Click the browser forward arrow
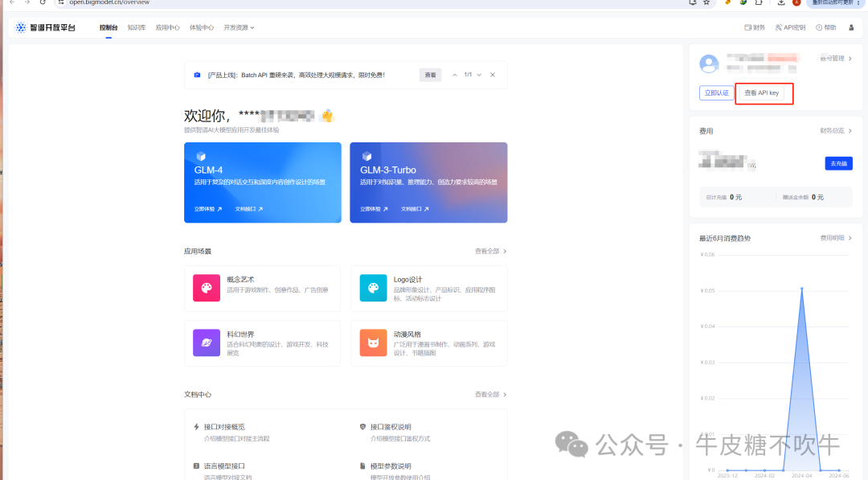868x480 pixels. point(27,2)
